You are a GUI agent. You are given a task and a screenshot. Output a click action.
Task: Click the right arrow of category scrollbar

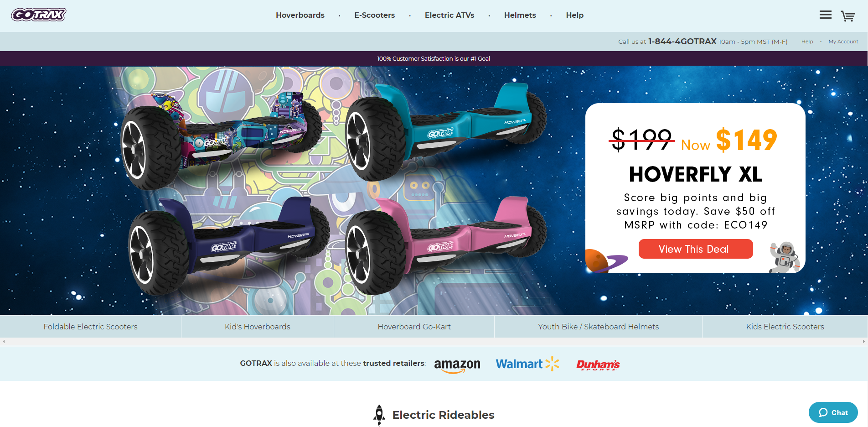point(863,341)
